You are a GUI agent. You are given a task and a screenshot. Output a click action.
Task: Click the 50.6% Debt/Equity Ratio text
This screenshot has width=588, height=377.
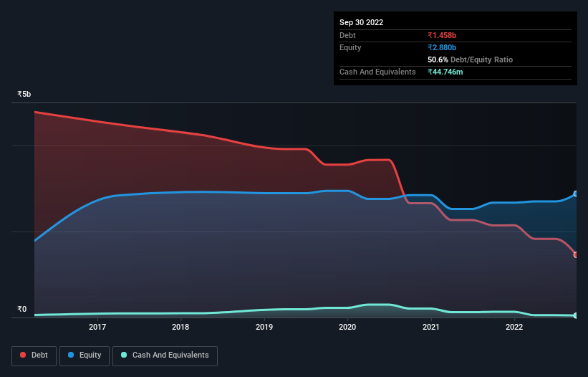click(x=470, y=59)
